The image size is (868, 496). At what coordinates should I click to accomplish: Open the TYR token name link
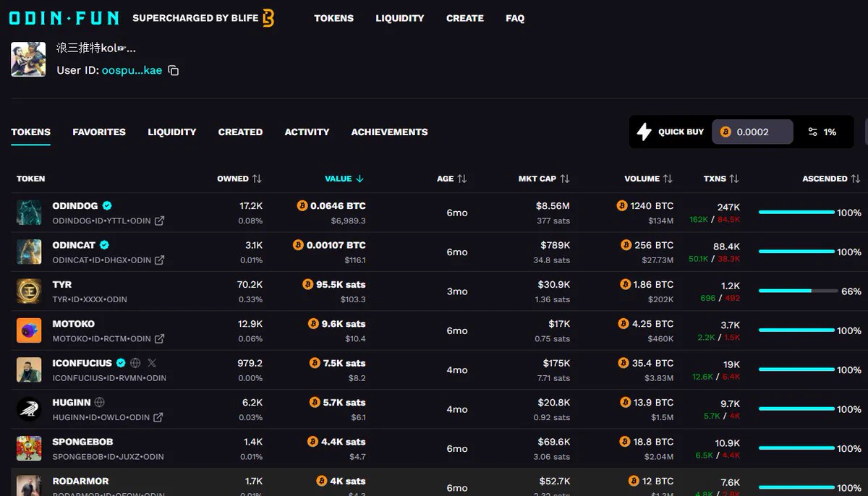click(62, 284)
